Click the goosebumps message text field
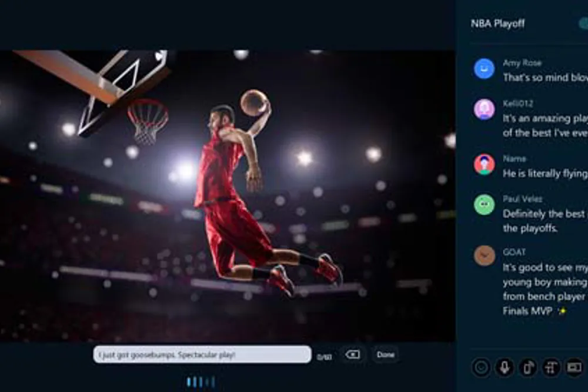This screenshot has height=392, width=588. (x=202, y=354)
